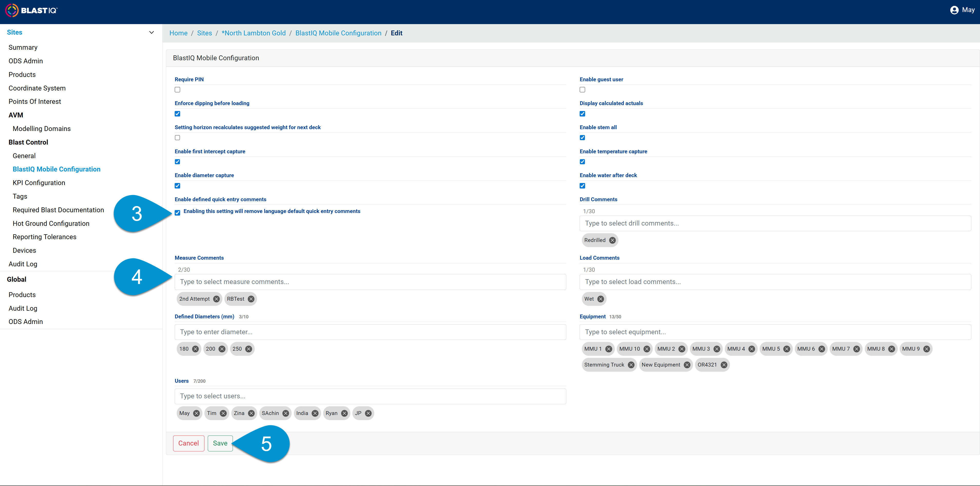Remove New Equipment chip

687,365
